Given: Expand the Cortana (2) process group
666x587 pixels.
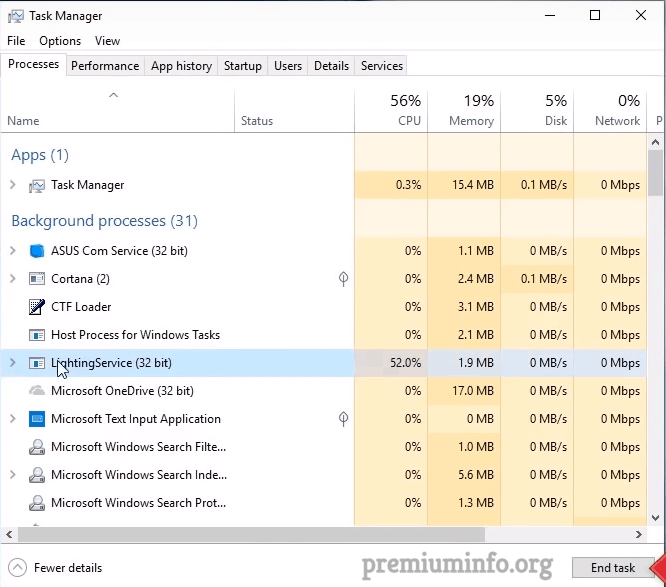Looking at the screenshot, I should [x=13, y=279].
